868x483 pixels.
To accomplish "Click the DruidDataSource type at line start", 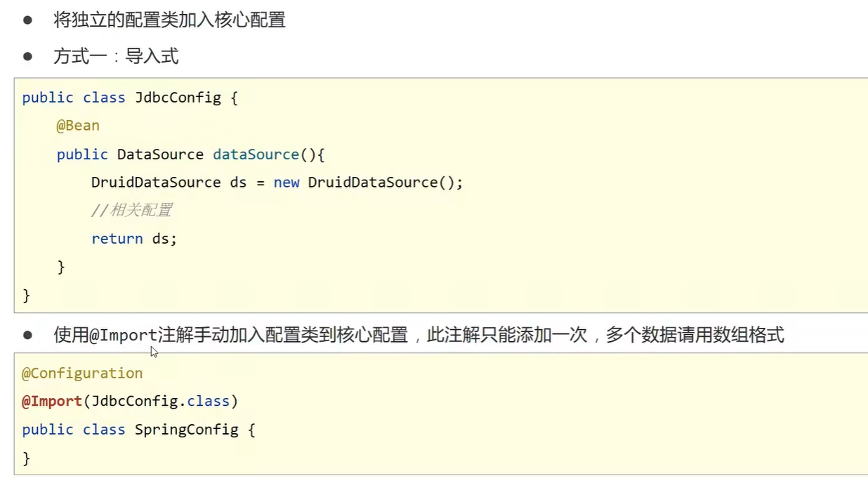I will pos(156,183).
